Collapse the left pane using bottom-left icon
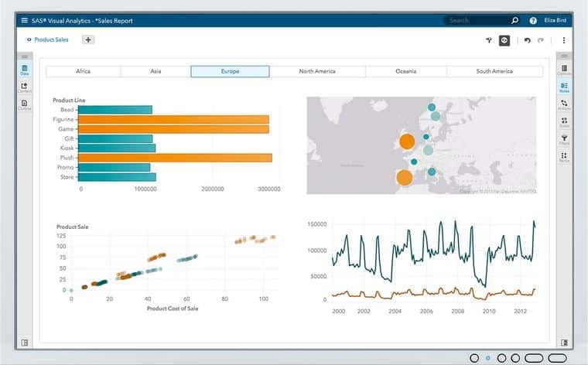588x365 pixels. click(x=24, y=343)
